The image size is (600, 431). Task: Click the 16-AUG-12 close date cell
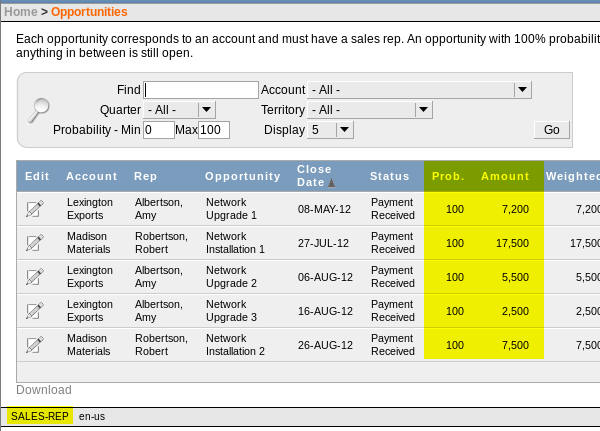[x=325, y=311]
